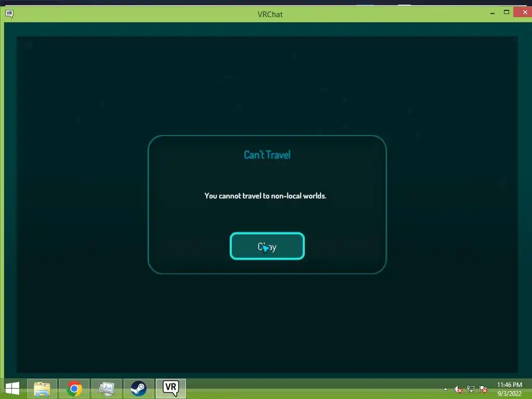The height and width of the screenshot is (399, 532).
Task: Maximize the VRChat window
Action: pos(506,12)
